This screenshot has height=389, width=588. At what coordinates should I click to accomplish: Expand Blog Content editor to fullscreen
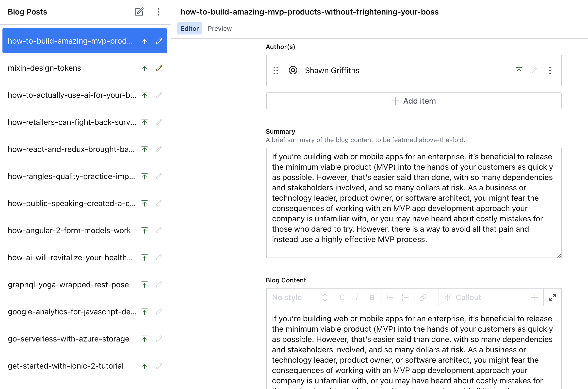(552, 297)
